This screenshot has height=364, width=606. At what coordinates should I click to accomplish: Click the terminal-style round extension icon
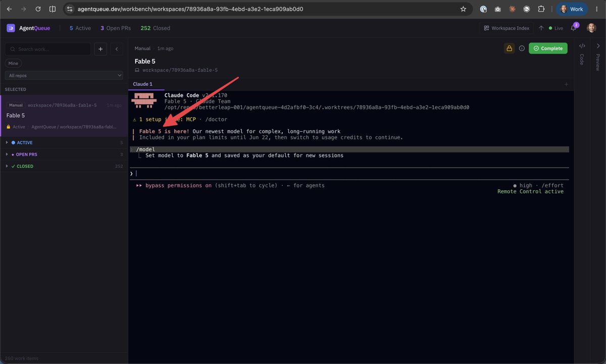(x=527, y=9)
